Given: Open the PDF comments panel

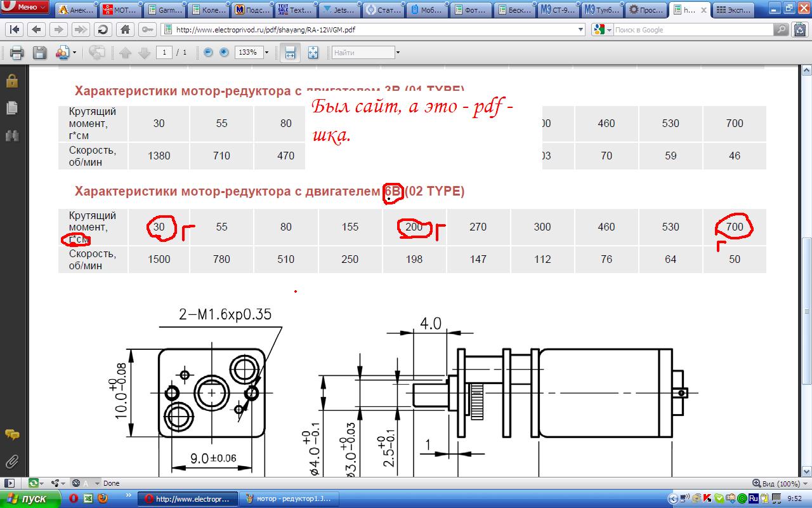Looking at the screenshot, I should click(11, 434).
